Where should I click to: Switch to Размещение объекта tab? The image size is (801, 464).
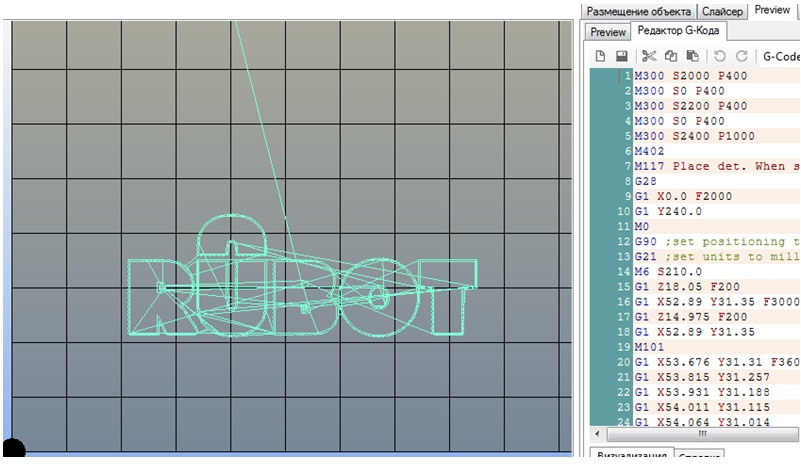(639, 11)
